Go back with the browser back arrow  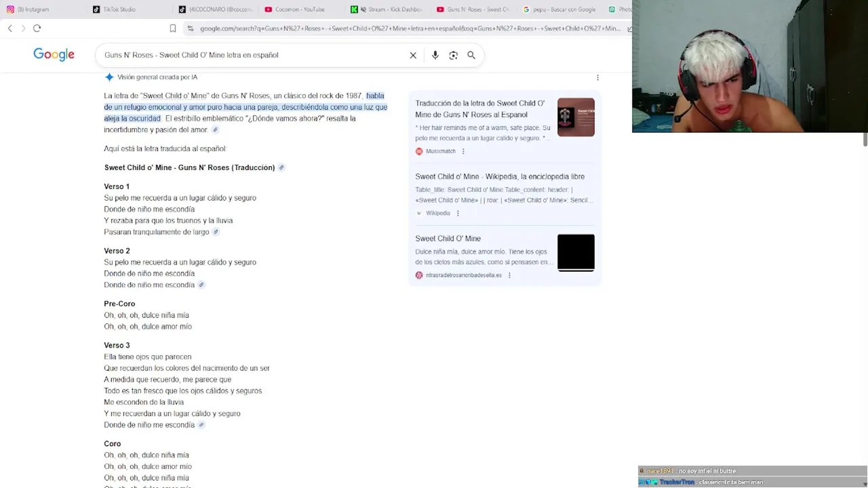[x=10, y=28]
